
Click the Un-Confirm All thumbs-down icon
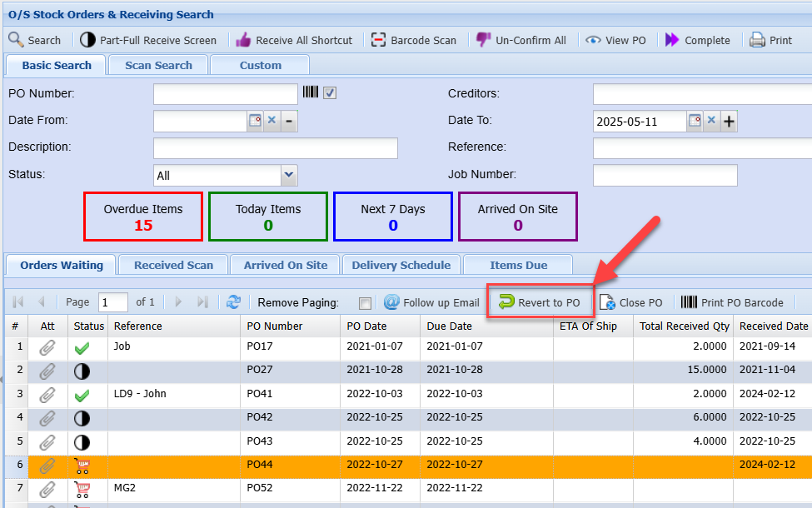(484, 40)
